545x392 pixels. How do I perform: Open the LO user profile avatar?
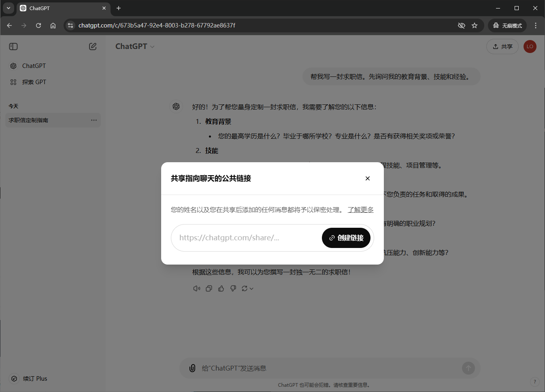click(530, 47)
